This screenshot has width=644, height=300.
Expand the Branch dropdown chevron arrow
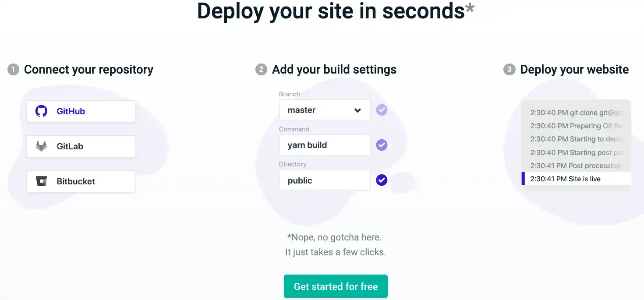(357, 110)
